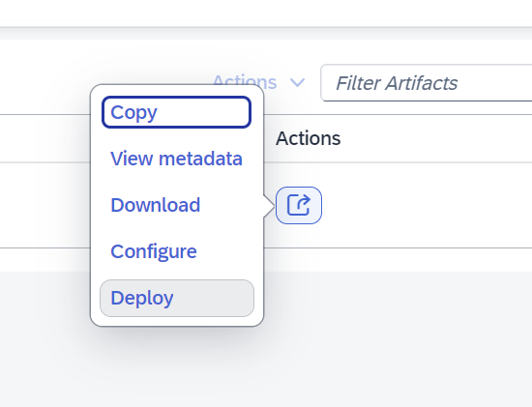Image resolution: width=532 pixels, height=407 pixels.
Task: Click the italic Filter Artifacts placeholder text
Action: point(397,83)
